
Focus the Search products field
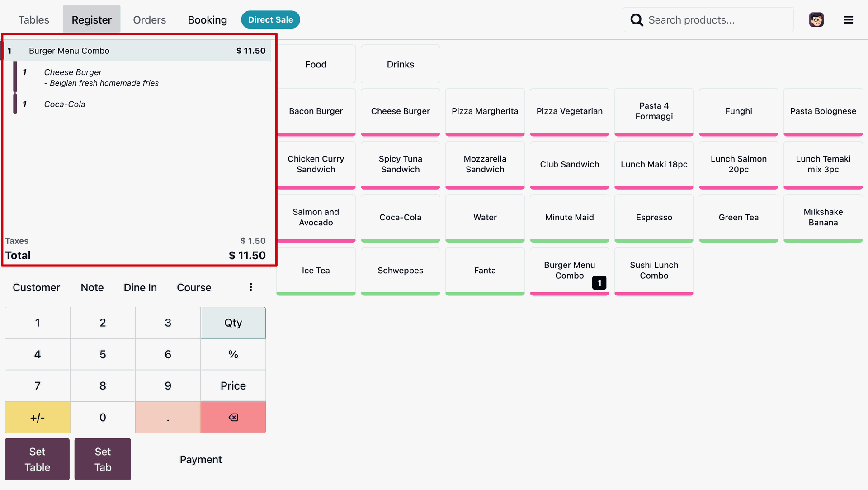pyautogui.click(x=717, y=20)
